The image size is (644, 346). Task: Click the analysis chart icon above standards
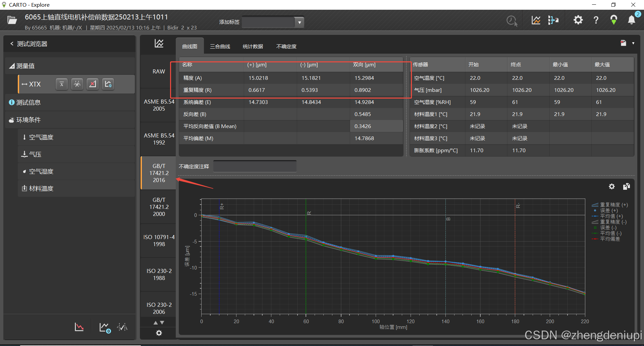click(x=159, y=43)
